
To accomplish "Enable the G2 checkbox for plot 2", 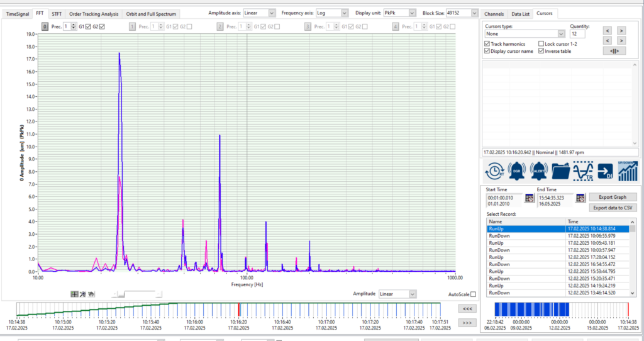I will [277, 26].
